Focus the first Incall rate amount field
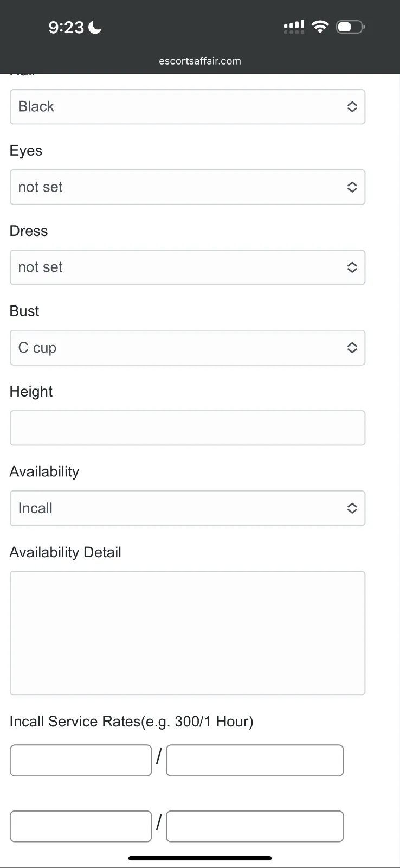Viewport: 400px width, 868px height. tap(81, 760)
